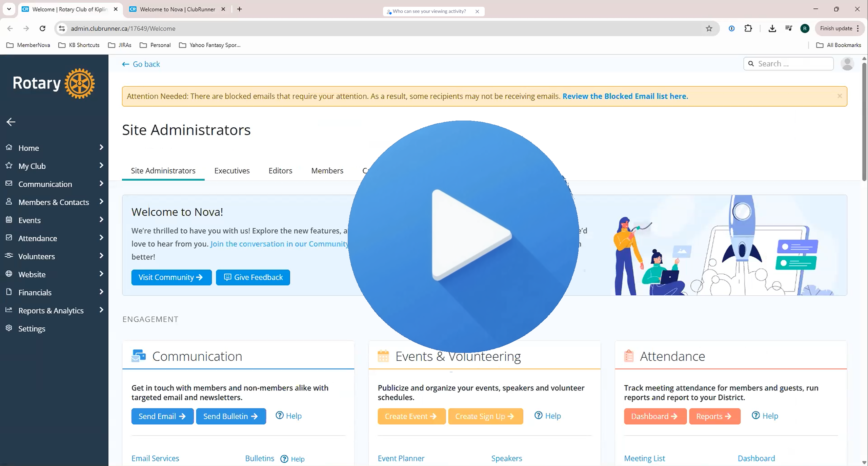The height and width of the screenshot is (466, 868).
Task: Open the browser downloads icon
Action: pyautogui.click(x=772, y=28)
